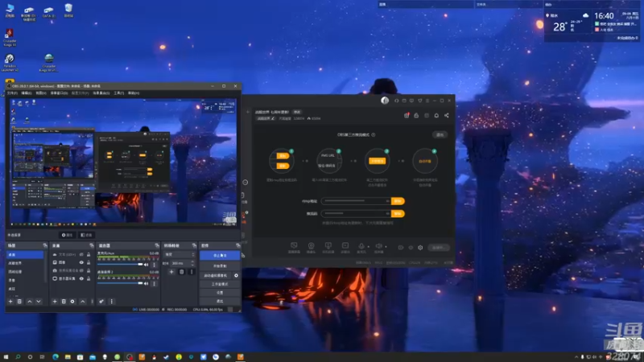The width and height of the screenshot is (644, 362).
Task: Open the gift box icon with red dot
Action: click(407, 115)
